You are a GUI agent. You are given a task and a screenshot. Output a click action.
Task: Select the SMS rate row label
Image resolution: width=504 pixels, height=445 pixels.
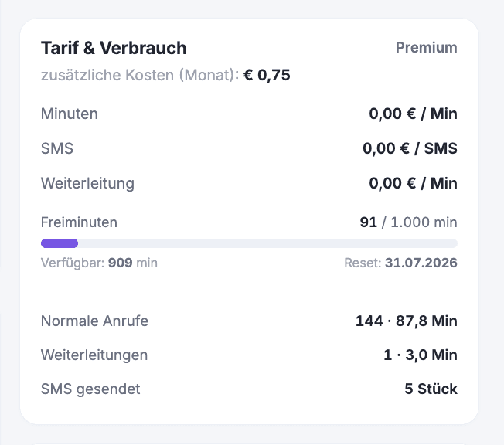[x=57, y=148]
